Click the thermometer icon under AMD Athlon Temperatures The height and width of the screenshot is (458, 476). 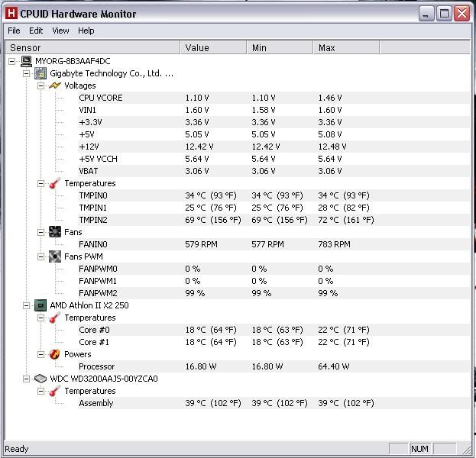pyautogui.click(x=55, y=318)
